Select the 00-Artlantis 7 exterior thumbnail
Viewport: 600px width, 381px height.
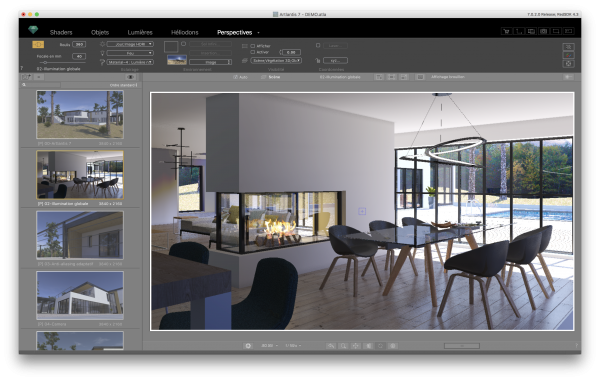point(80,114)
